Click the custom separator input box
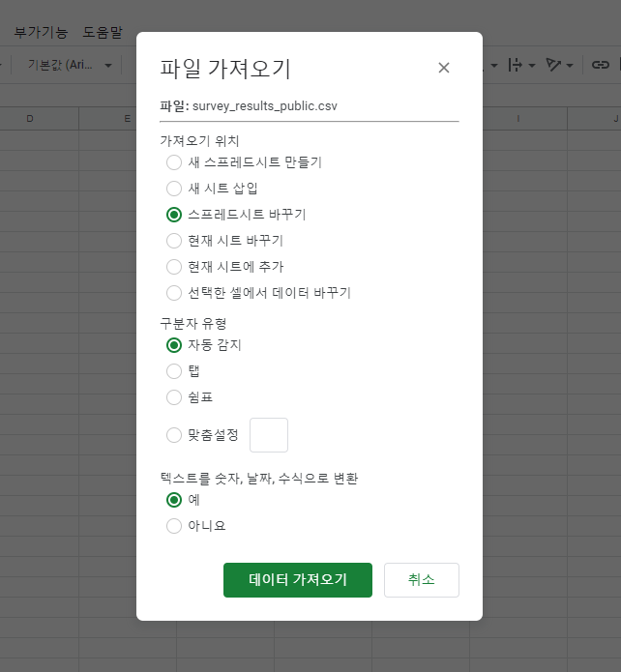The width and height of the screenshot is (621, 672). [x=269, y=435]
